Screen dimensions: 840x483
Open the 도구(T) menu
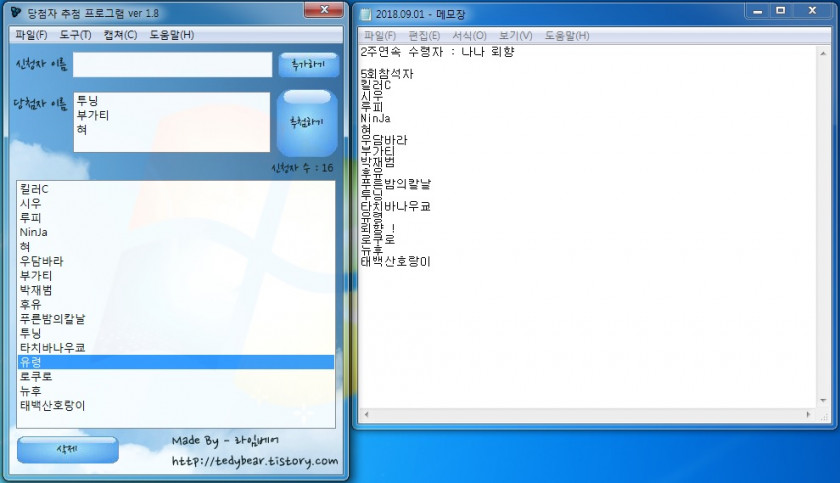point(76,35)
